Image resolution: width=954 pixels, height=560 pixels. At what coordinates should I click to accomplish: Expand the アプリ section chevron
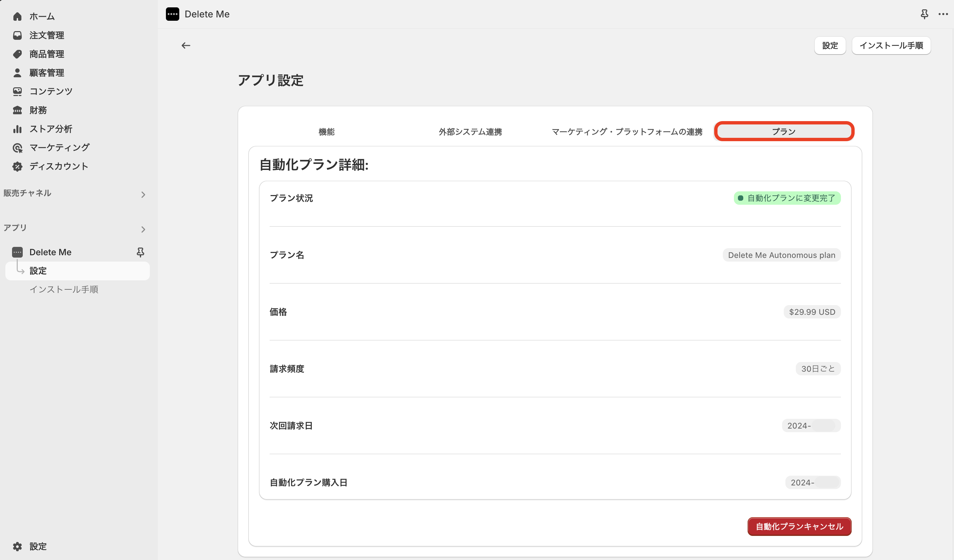(x=143, y=229)
